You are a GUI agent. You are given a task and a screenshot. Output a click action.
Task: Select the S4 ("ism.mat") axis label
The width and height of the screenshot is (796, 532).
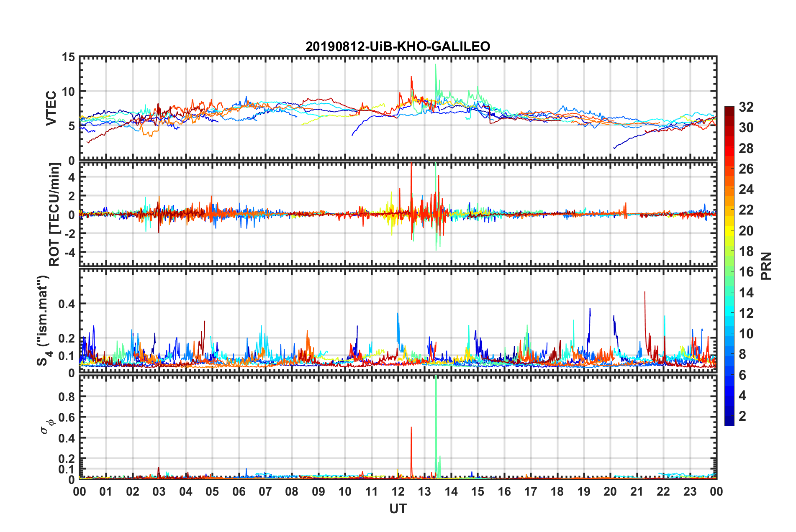[x=44, y=320]
